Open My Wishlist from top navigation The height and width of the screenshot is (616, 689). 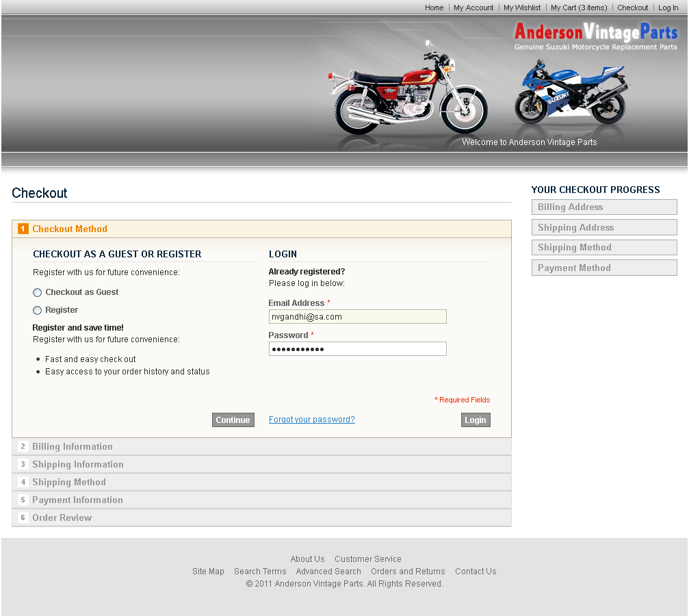tap(522, 8)
